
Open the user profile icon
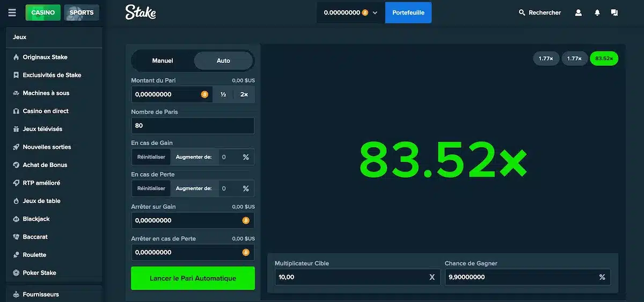click(x=579, y=12)
